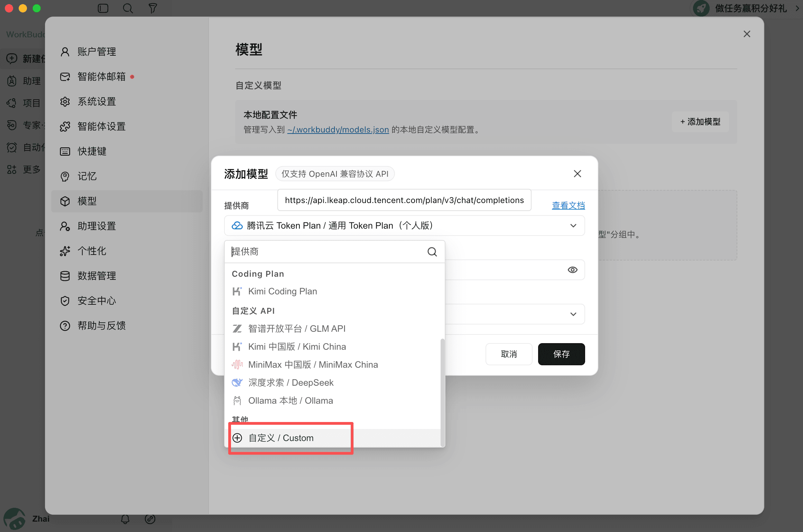Click the search icon in title bar

click(128, 8)
